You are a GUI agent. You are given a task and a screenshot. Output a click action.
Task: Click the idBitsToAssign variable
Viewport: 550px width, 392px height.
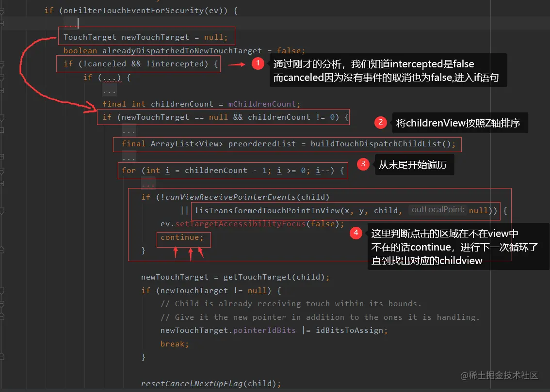[x=349, y=330]
